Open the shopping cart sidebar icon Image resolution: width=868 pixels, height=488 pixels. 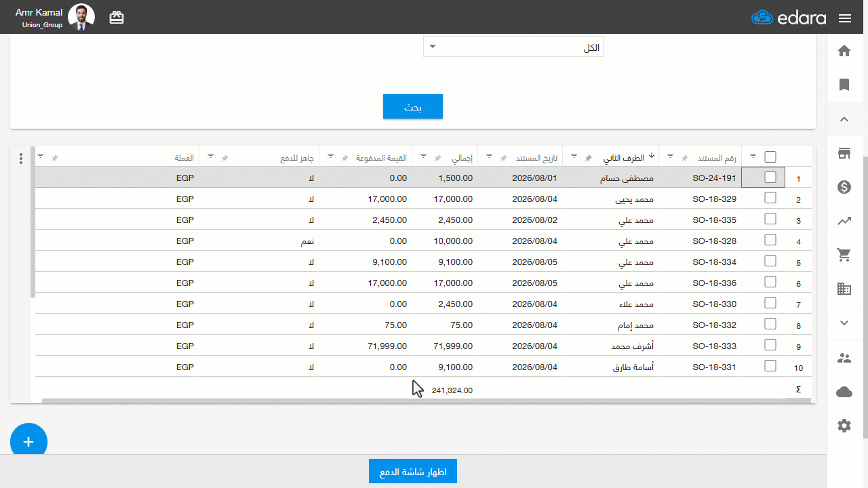click(844, 255)
